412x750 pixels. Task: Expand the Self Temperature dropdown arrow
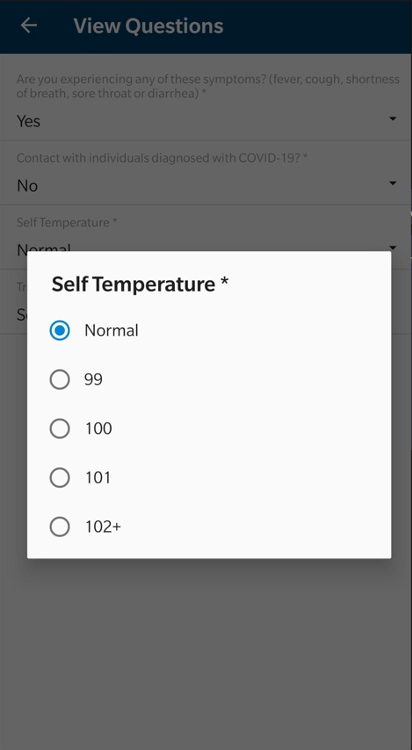pos(393,247)
